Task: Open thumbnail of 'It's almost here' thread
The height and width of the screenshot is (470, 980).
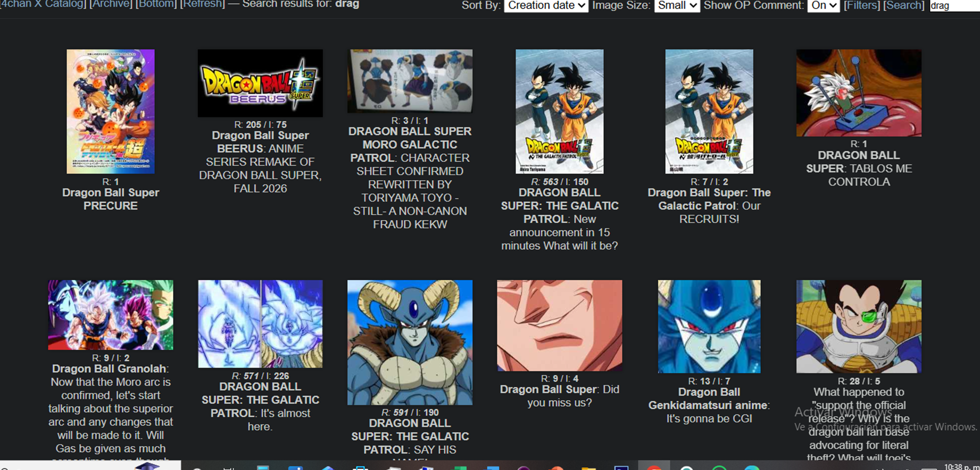Action: (x=260, y=324)
